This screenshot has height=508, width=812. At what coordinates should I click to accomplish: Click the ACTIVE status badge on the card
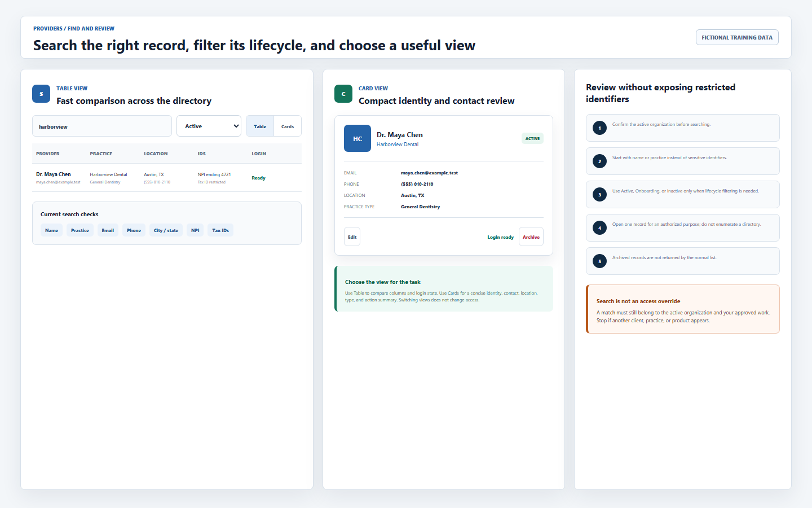coord(533,138)
